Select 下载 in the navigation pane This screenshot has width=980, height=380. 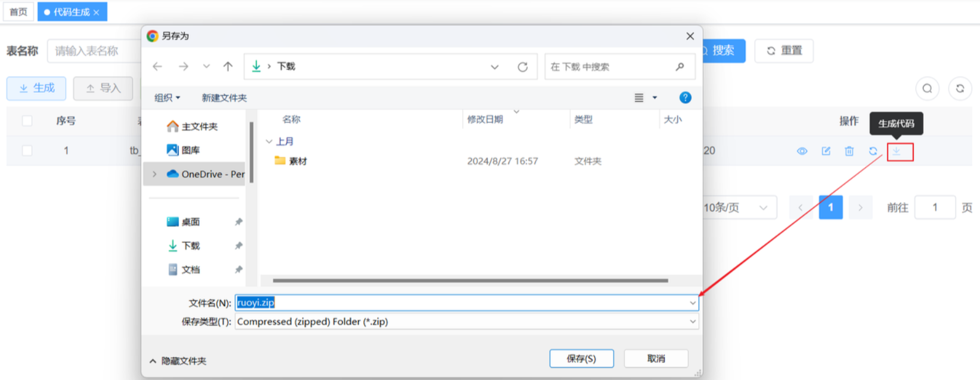pyautogui.click(x=190, y=246)
